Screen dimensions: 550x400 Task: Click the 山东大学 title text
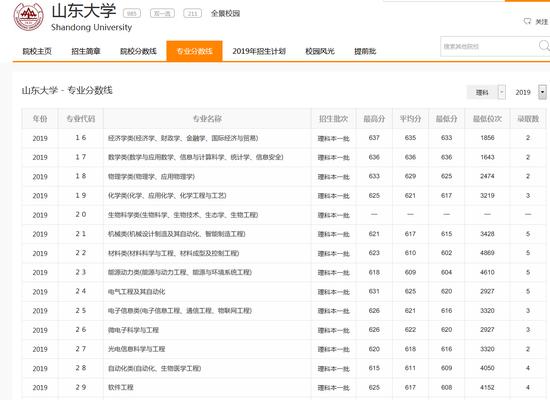84,11
